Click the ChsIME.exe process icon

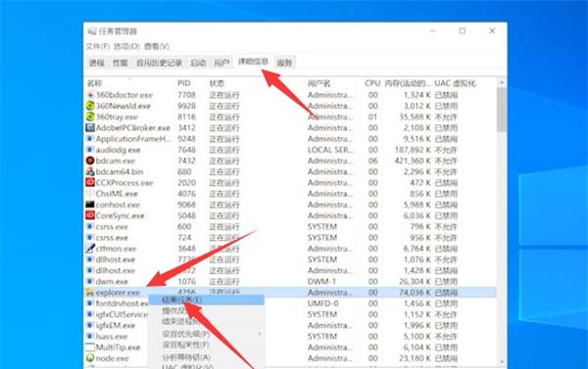click(x=90, y=193)
